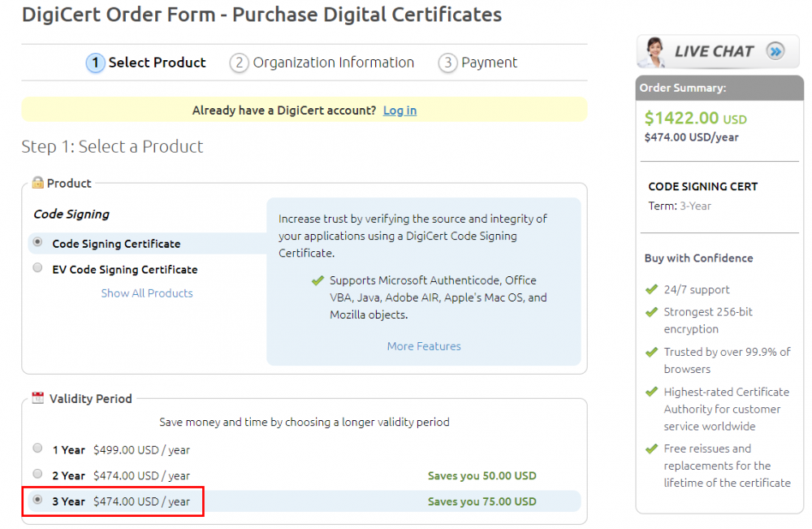Viewport: 812px width, 529px height.
Task: Click the checkmark beside Supports Microsoft Authenticode
Action: click(317, 280)
